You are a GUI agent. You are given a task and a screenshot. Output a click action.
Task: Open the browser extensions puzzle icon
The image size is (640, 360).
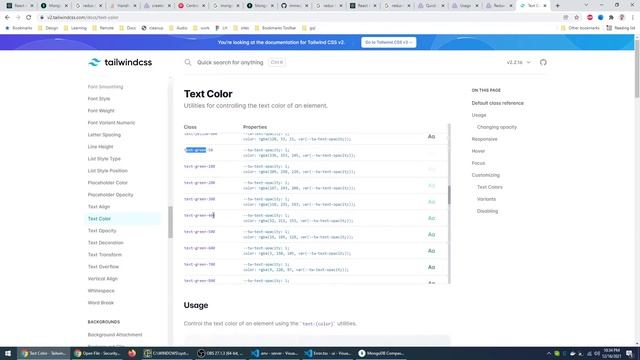pyautogui.click(x=611, y=18)
